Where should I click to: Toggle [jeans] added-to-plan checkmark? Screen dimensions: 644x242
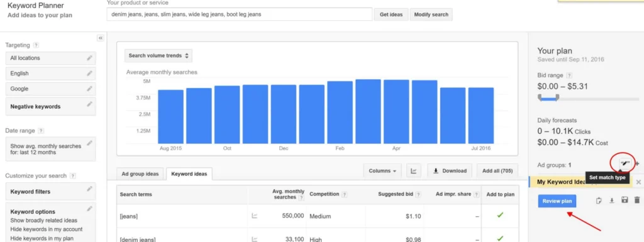click(x=500, y=215)
